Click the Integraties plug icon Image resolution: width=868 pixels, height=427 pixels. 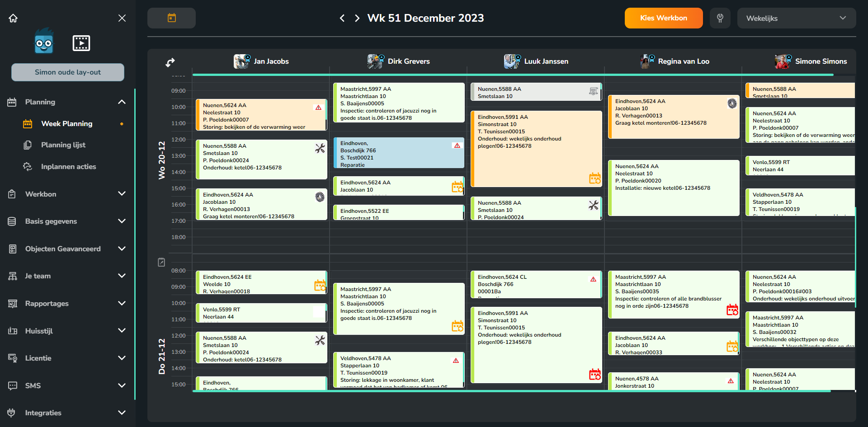pos(12,413)
